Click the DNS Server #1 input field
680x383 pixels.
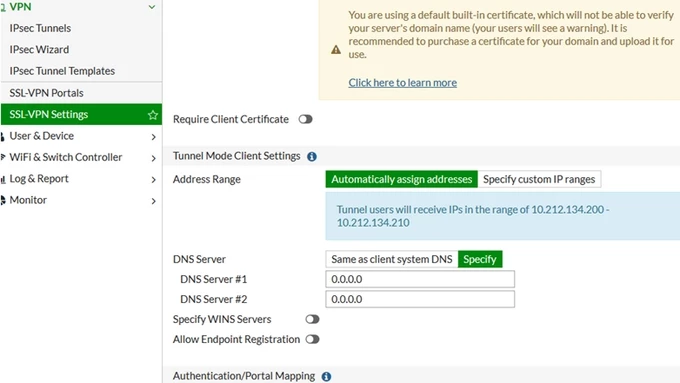click(x=420, y=279)
